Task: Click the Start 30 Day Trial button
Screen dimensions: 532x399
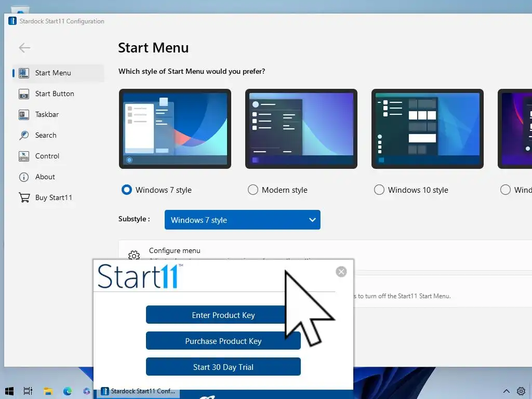Action: pyautogui.click(x=223, y=367)
